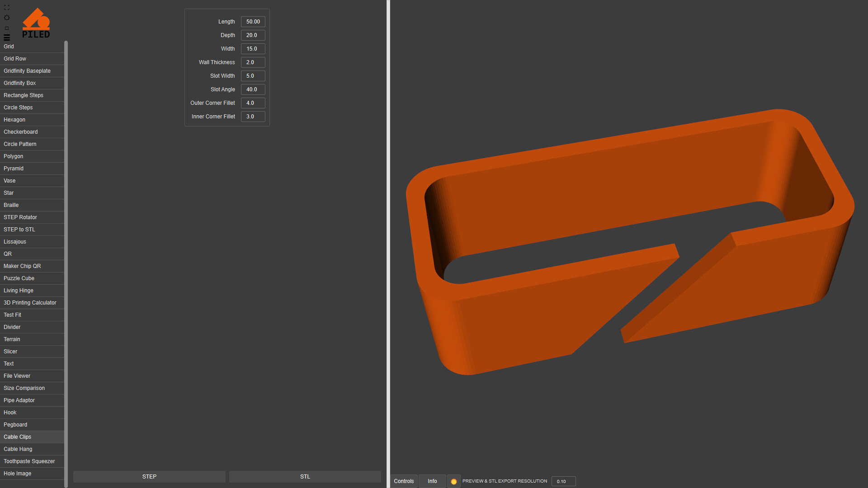Screen dimensions: 868x488
Task: Toggle the orange sun light button
Action: [x=454, y=481]
